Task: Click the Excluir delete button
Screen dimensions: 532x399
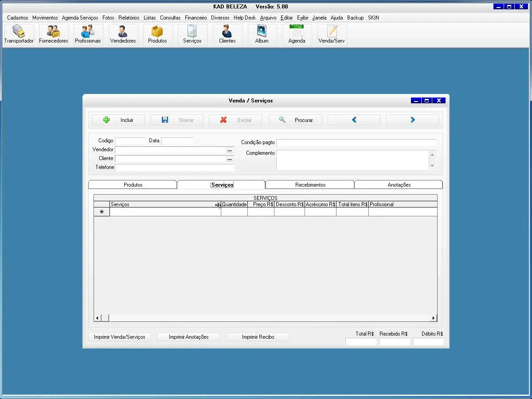Action: pyautogui.click(x=235, y=120)
